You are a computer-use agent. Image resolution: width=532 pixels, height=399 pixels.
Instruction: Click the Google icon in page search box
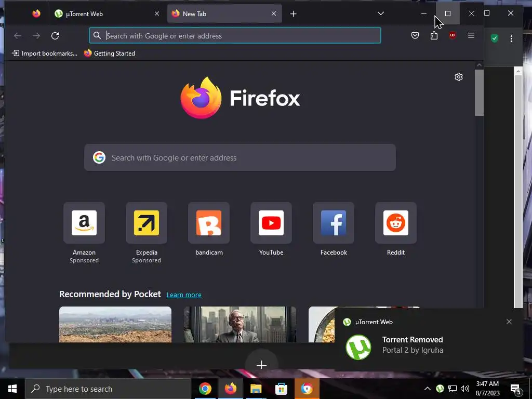pos(99,157)
